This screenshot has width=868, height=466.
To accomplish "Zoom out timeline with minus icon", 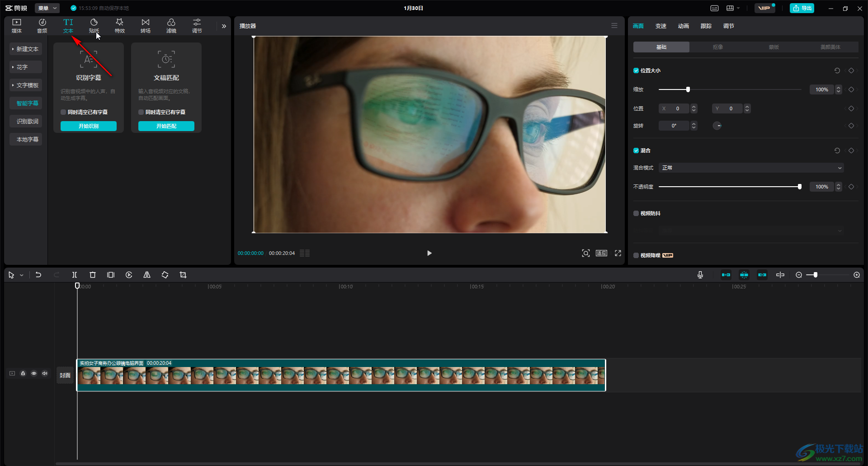I will [x=799, y=275].
